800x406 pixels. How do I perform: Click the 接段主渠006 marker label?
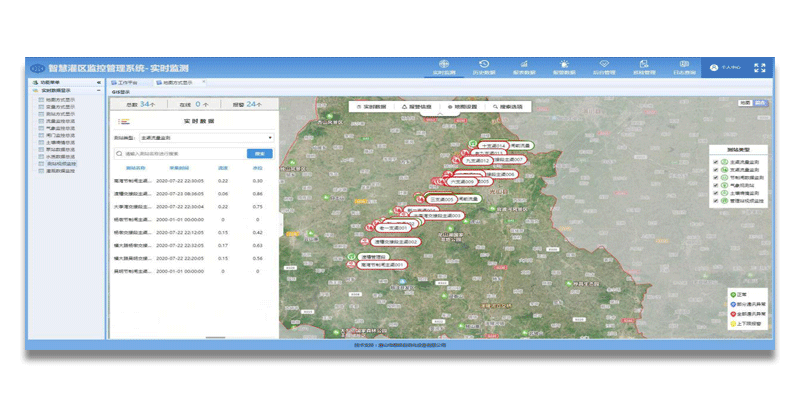(501, 174)
